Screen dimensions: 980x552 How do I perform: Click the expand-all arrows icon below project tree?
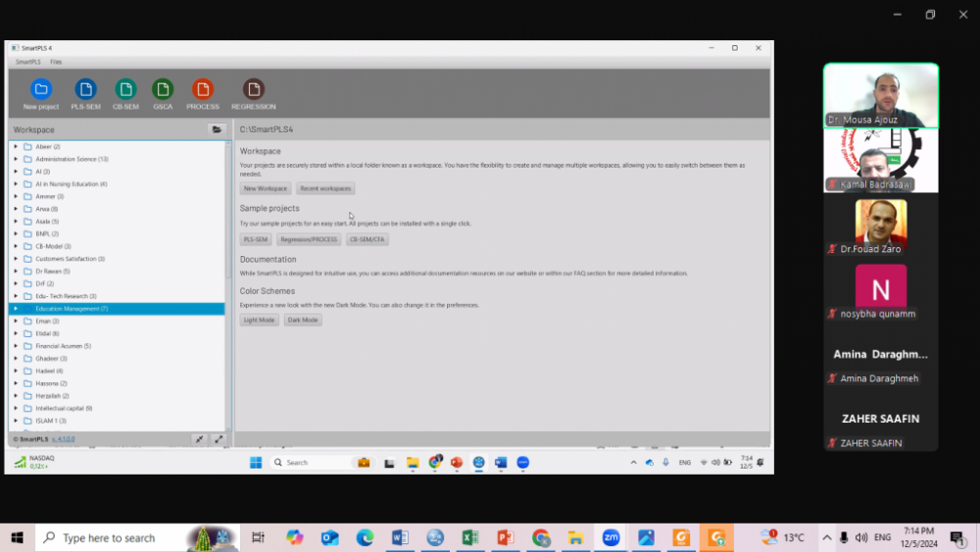tap(219, 439)
